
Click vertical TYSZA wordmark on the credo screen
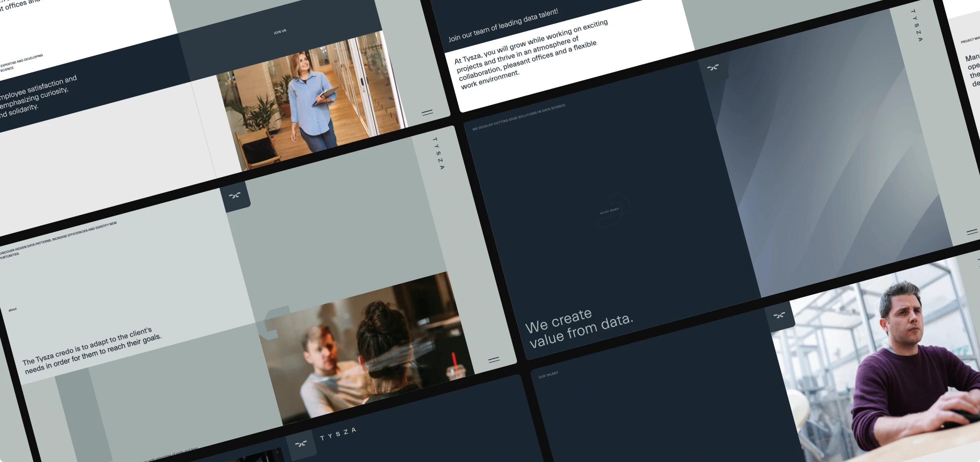click(438, 153)
